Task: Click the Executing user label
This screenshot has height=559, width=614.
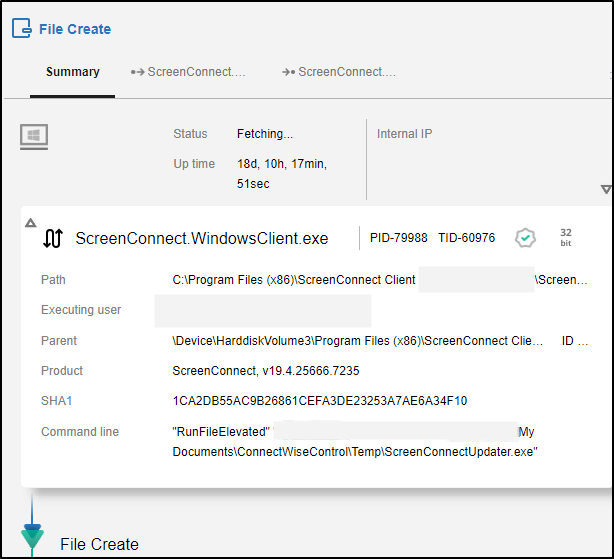Action: point(81,310)
